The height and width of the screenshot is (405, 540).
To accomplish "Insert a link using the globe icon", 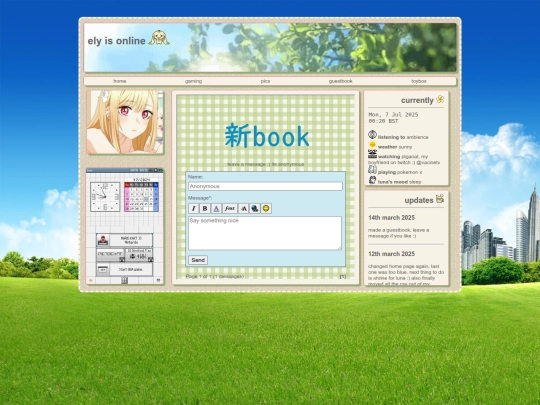I will click(255, 208).
